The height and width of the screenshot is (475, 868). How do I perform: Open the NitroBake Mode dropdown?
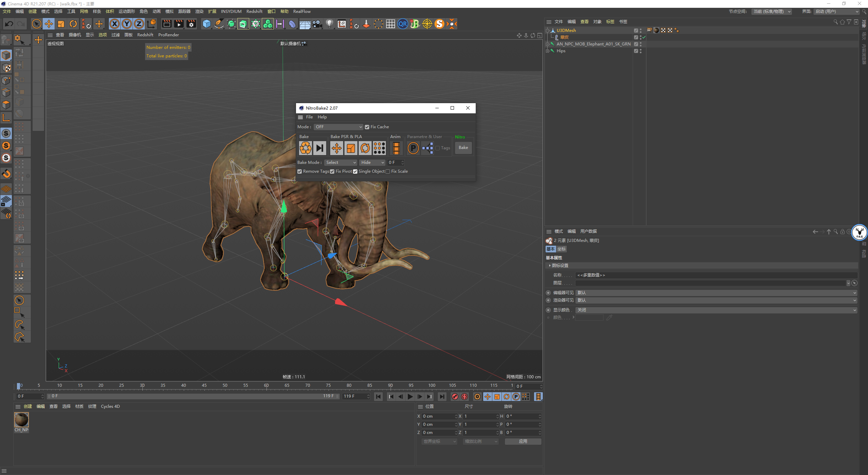[338, 127]
